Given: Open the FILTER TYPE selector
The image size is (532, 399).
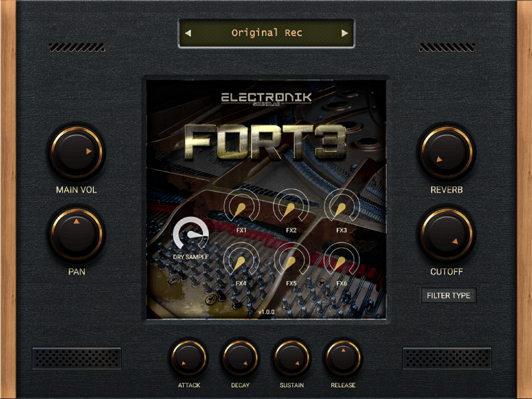Looking at the screenshot, I should point(448,295).
